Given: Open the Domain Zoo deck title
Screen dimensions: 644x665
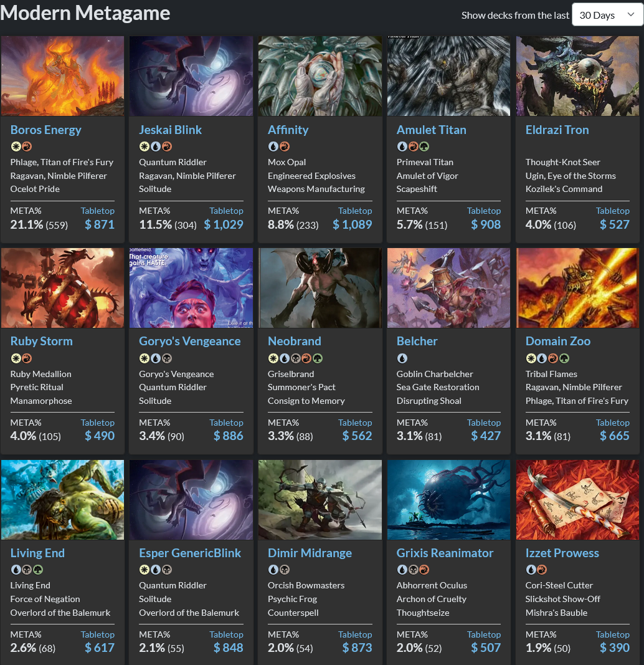Looking at the screenshot, I should tap(558, 341).
